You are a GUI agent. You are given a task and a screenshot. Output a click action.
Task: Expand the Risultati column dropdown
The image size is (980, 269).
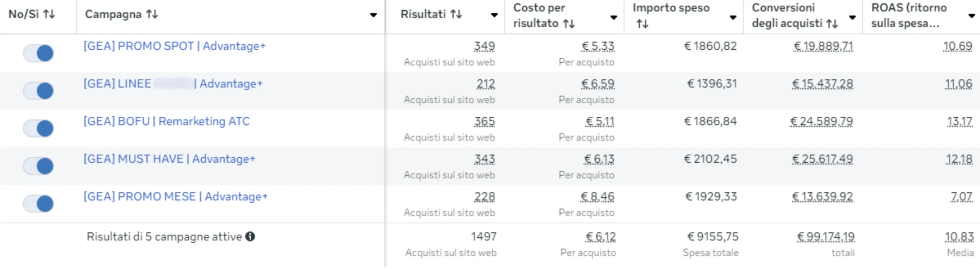pos(494,15)
